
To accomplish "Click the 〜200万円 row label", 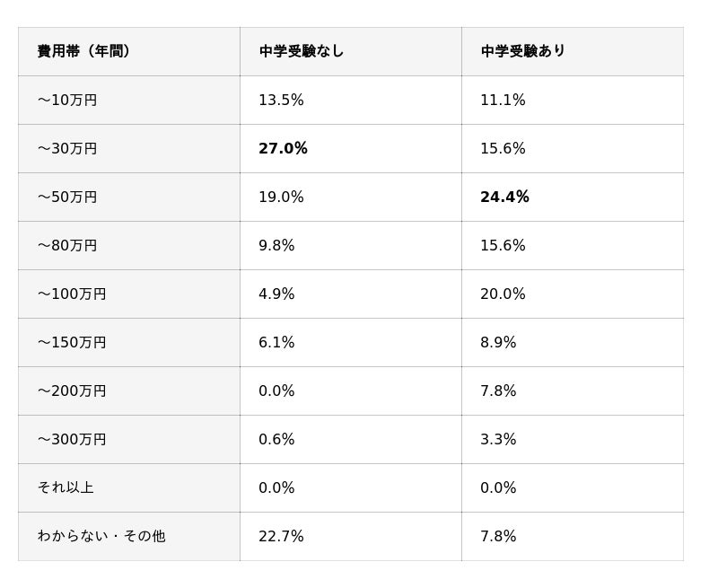I will point(72,391).
